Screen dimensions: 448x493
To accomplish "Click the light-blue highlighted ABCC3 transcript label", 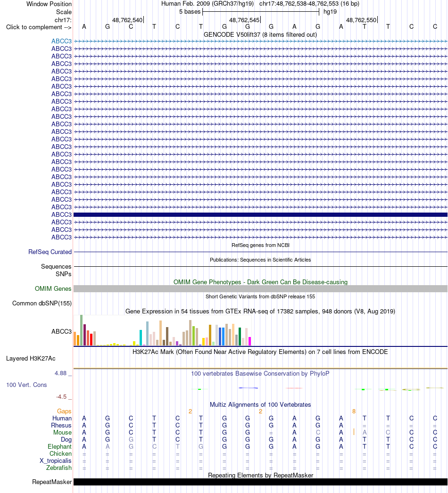I will (61, 41).
